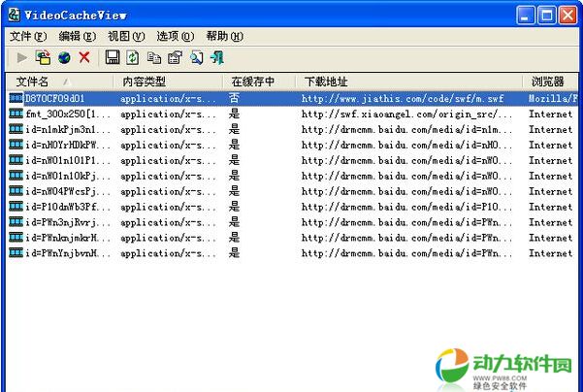This screenshot has width=583, height=392.
Task: Open the 帮助 menu
Action: [224, 36]
